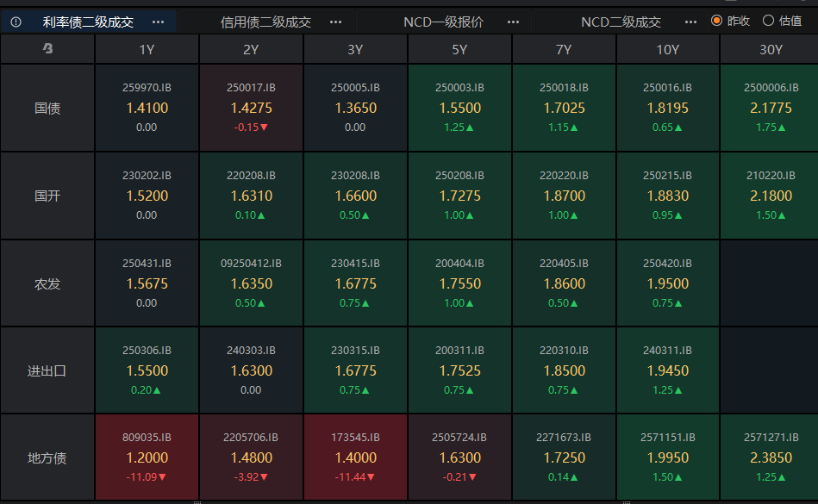Select the 地方债 row label
The image size is (818, 504).
(x=47, y=457)
